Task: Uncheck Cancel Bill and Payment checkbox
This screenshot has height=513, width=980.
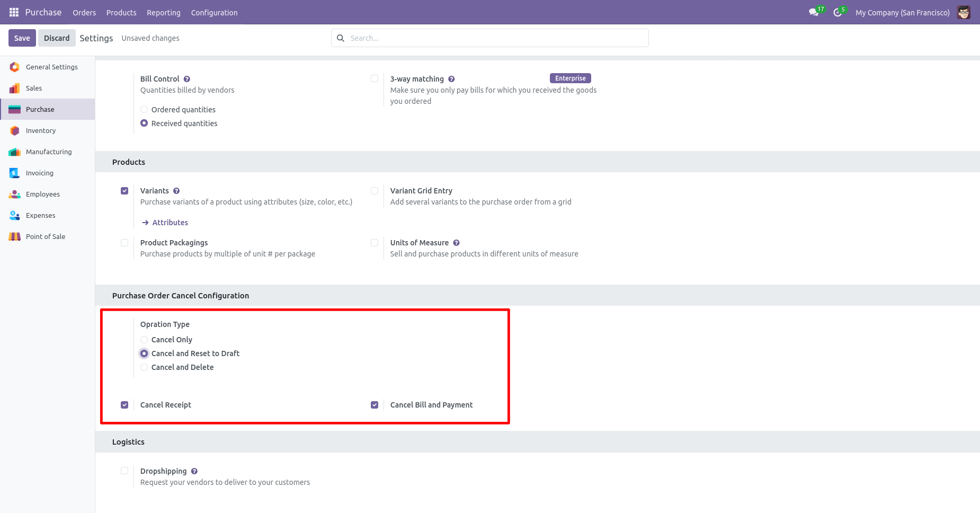Action: pos(375,405)
